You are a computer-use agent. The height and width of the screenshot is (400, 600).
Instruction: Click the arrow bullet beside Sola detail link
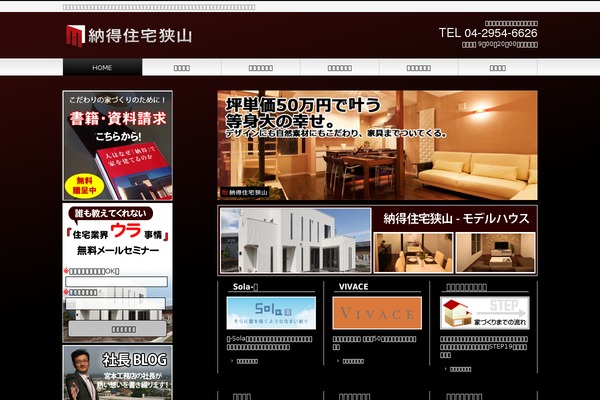[x=232, y=361]
